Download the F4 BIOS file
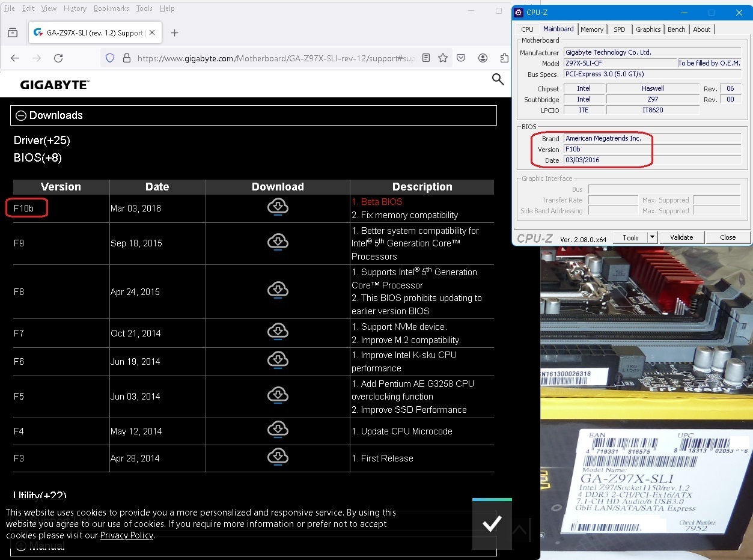The image size is (753, 560). [x=278, y=430]
